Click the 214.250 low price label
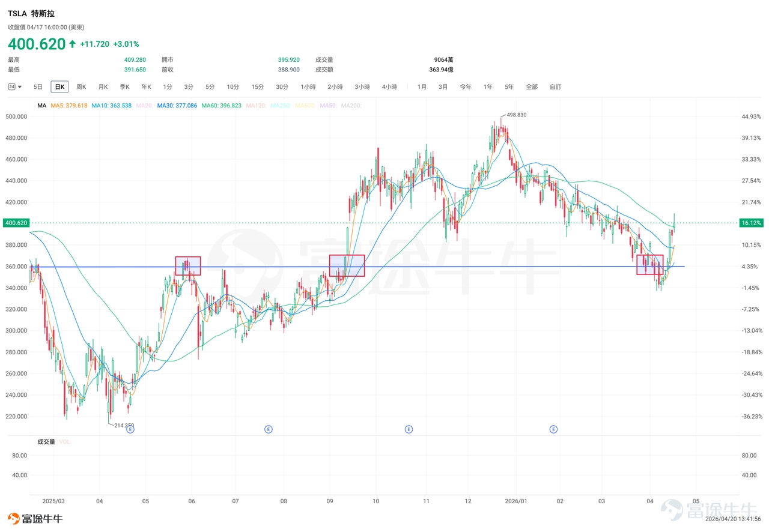 [x=124, y=425]
